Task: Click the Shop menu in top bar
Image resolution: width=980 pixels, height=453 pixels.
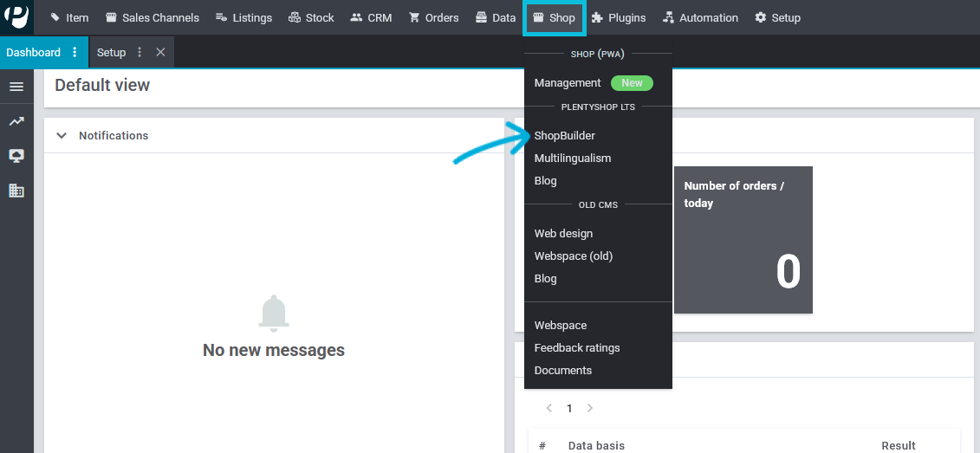Action: point(554,18)
